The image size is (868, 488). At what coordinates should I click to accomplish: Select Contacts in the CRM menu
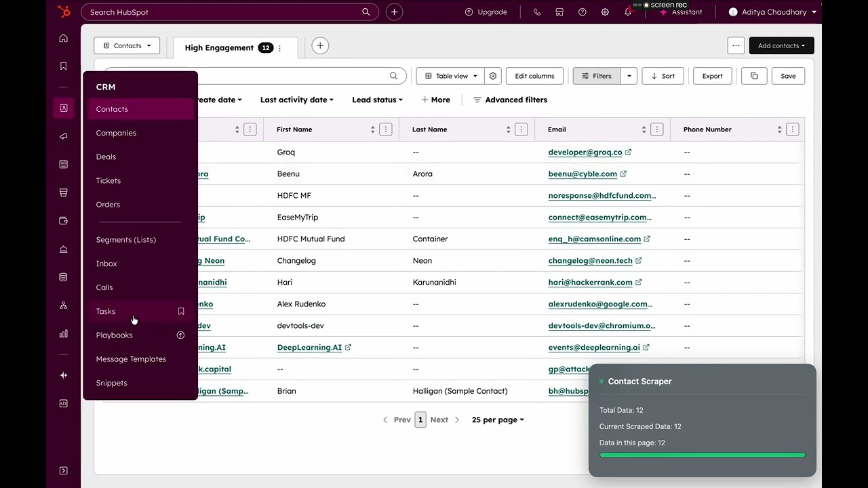tap(140, 109)
